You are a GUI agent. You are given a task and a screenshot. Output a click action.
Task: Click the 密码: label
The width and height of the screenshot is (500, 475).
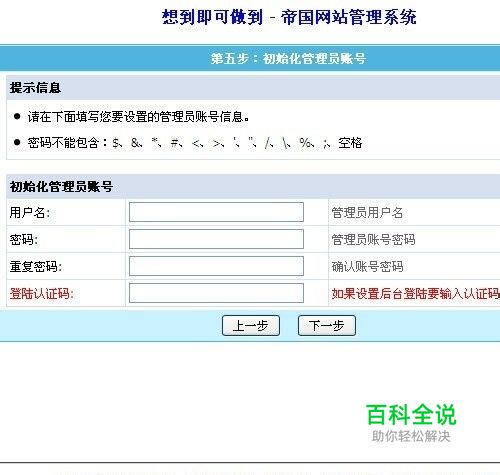tap(24, 239)
